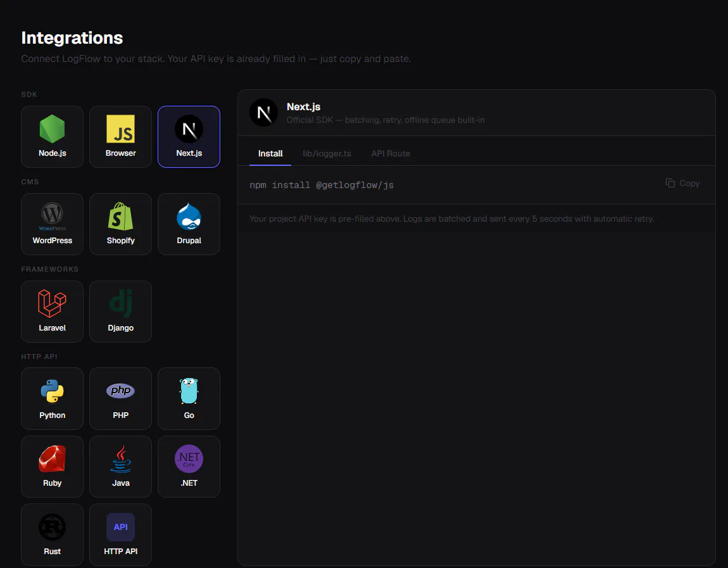
Task: Click the Official SDK description text
Action: click(x=386, y=120)
